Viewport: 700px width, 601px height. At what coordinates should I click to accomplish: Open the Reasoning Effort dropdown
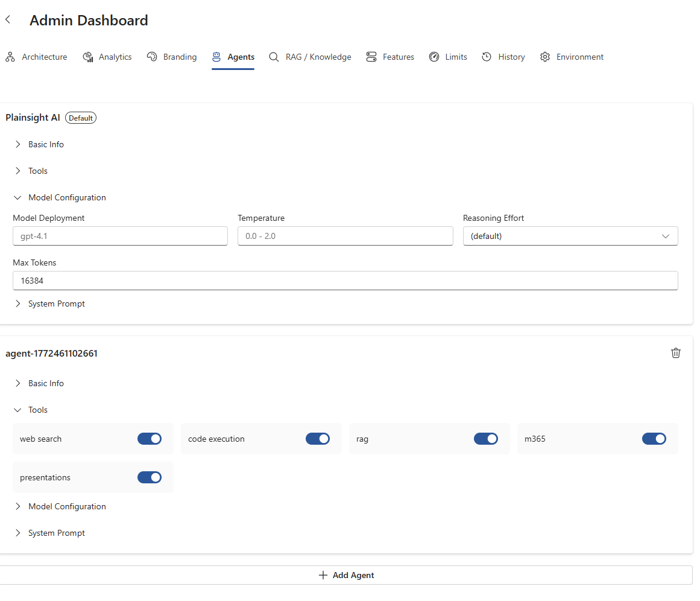570,236
